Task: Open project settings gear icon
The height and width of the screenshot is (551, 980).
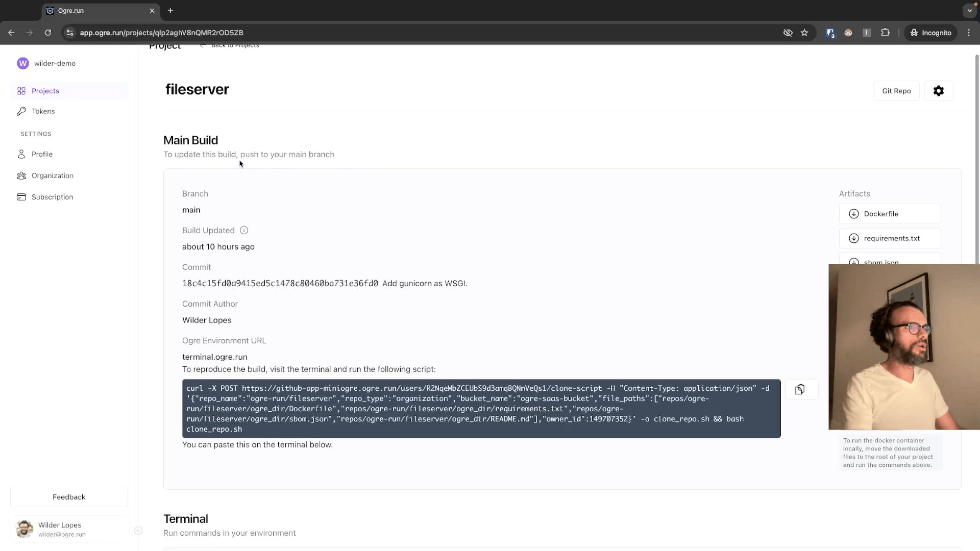Action: [x=939, y=91]
